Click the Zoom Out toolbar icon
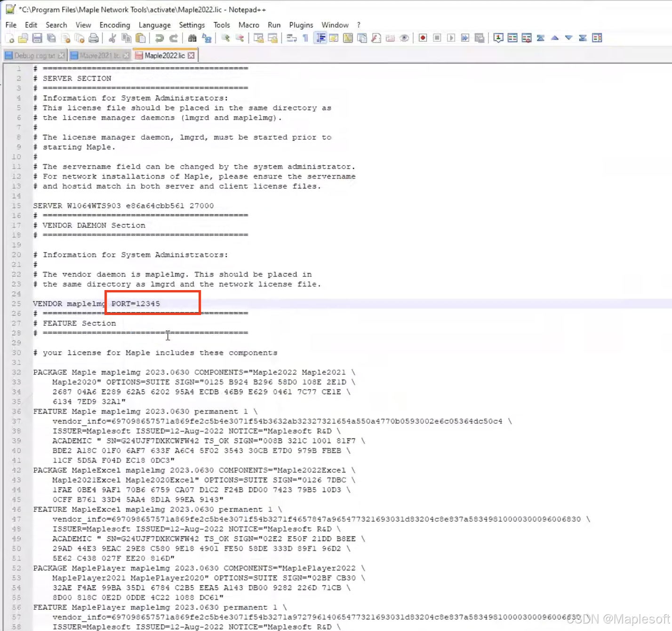Viewport: 672px width, 631px height. coord(240,38)
